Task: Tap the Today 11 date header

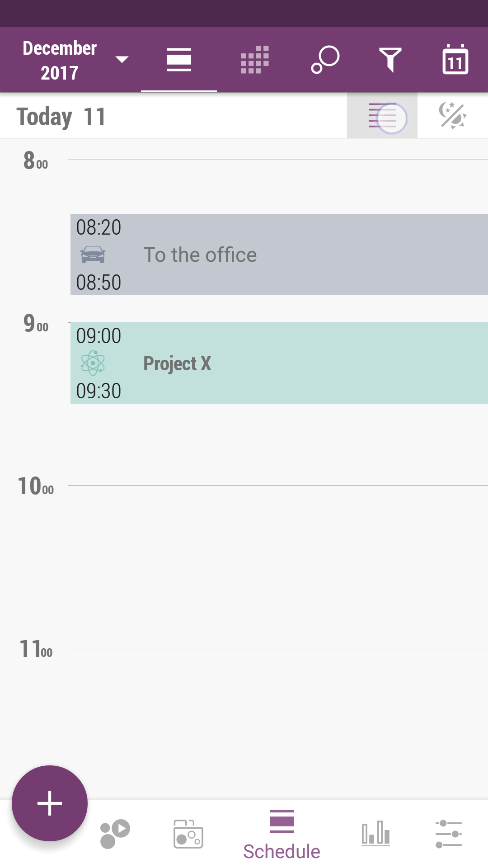Action: (61, 117)
